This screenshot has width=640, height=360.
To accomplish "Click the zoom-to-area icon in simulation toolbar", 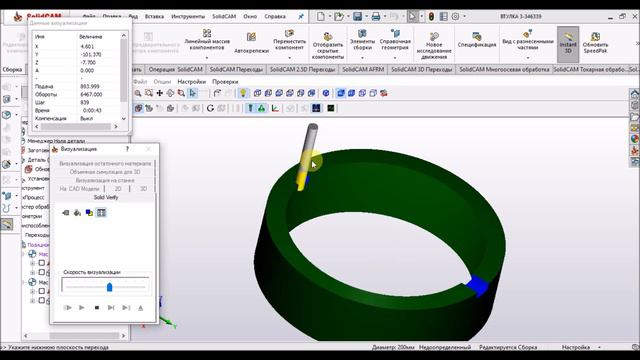I will (x=149, y=93).
